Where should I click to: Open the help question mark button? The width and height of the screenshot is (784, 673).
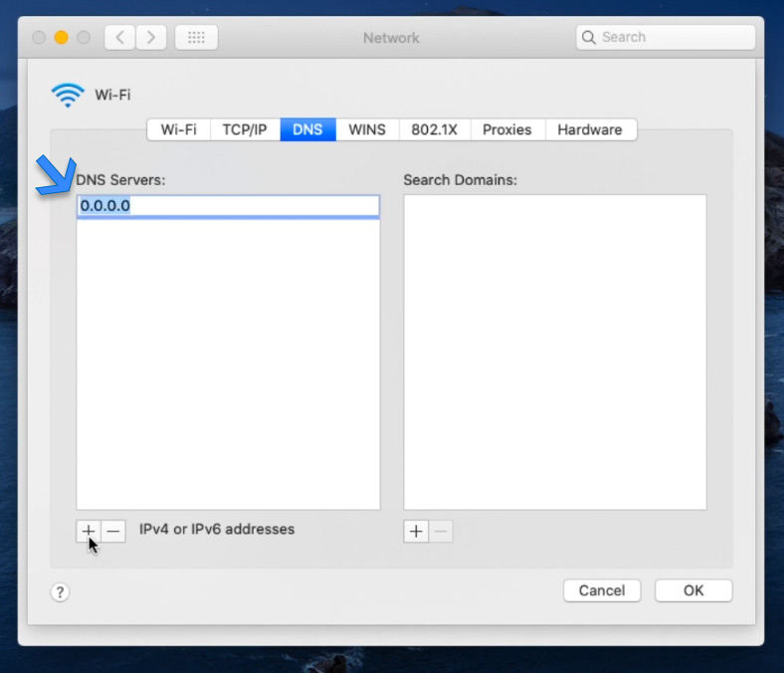(60, 592)
